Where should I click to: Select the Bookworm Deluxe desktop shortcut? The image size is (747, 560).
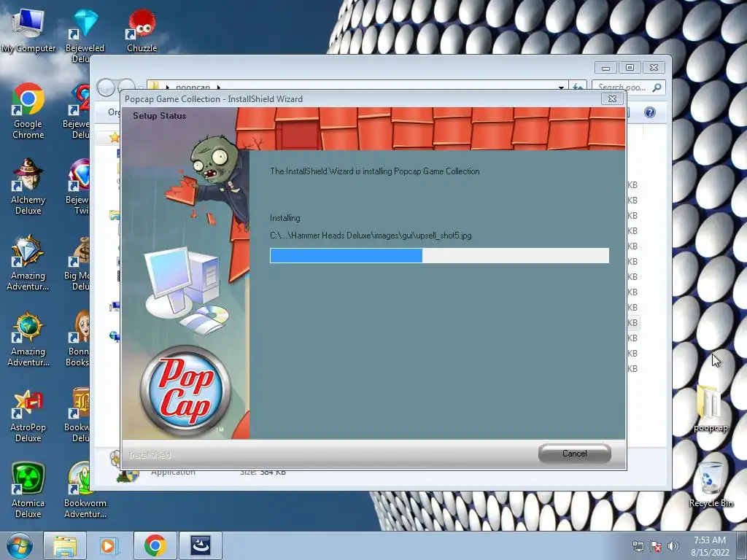click(77, 414)
